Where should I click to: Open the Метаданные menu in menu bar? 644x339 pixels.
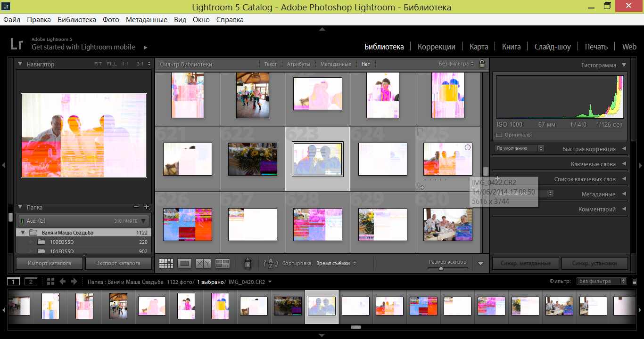[146, 20]
